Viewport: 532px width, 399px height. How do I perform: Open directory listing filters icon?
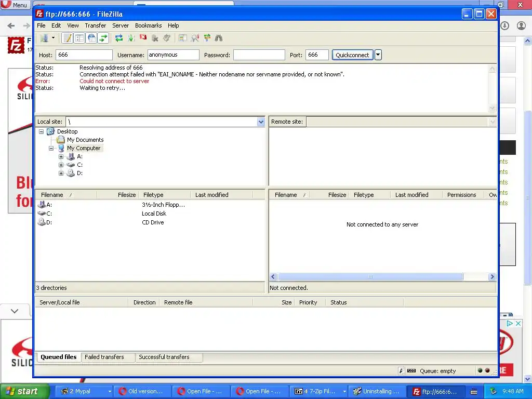[x=182, y=38]
